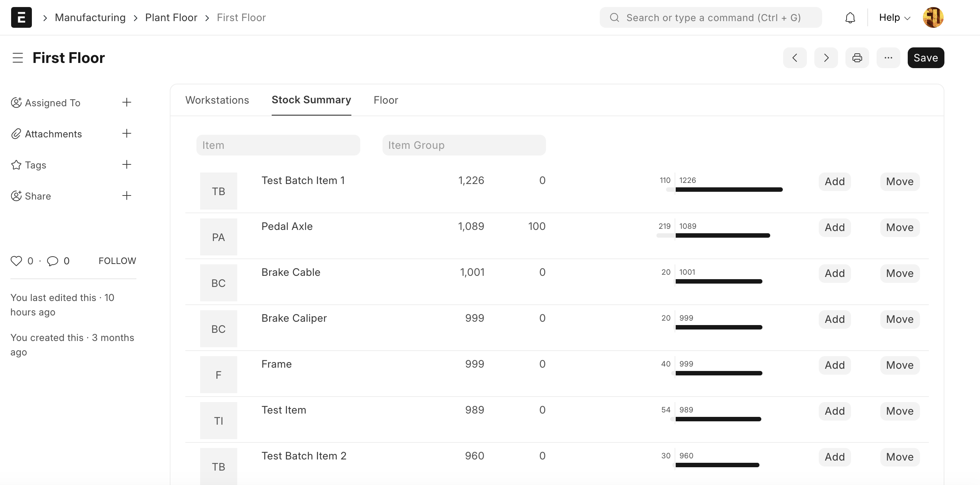Image resolution: width=980 pixels, height=485 pixels.
Task: Click Add for Pedal Axle
Action: point(834,227)
